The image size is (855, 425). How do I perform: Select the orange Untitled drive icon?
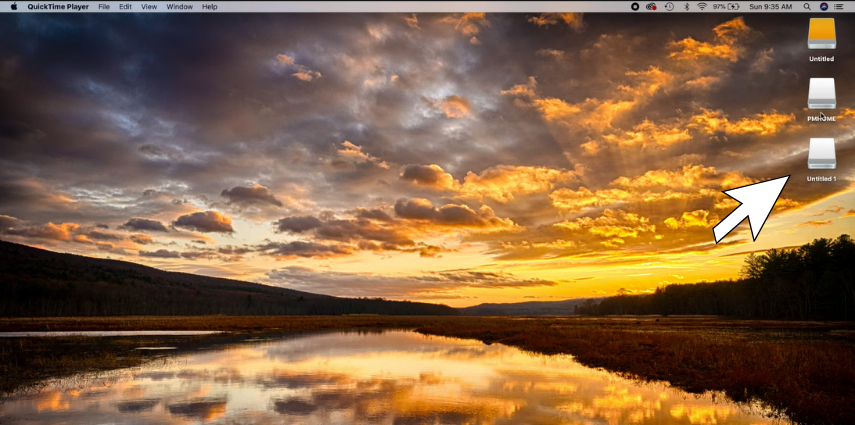[x=822, y=34]
